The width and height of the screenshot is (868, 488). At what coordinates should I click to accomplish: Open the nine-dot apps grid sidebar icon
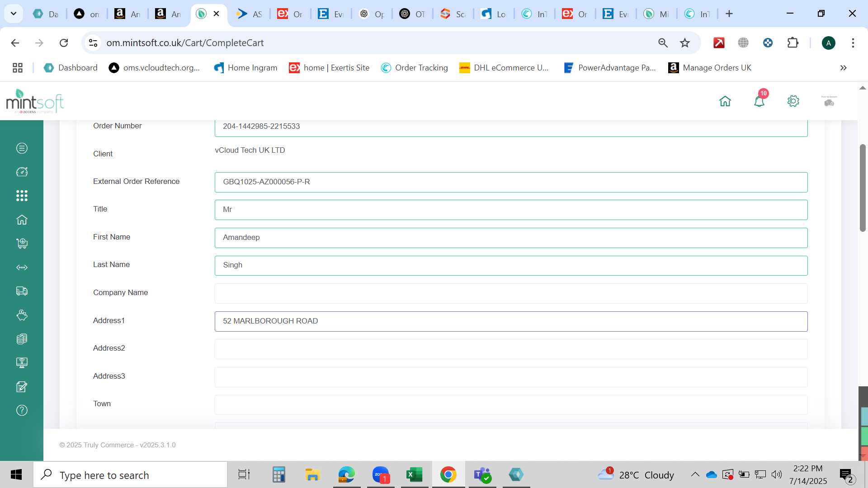pos(22,196)
